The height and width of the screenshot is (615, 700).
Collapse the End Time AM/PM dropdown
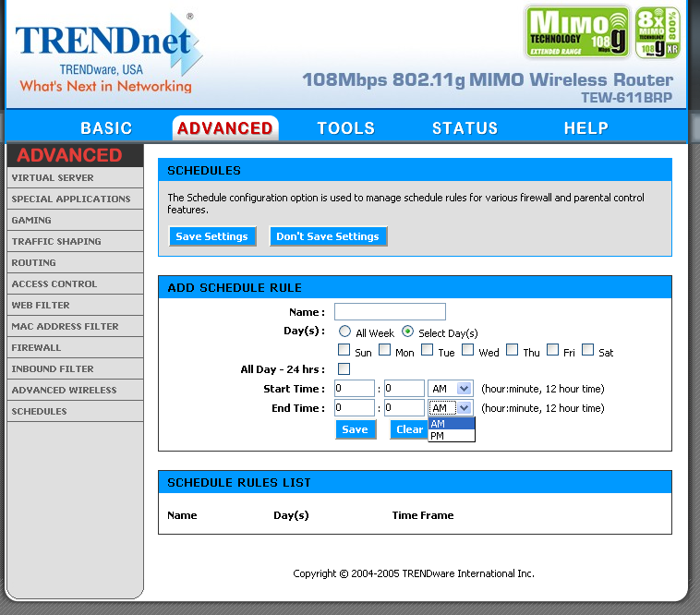coord(451,408)
